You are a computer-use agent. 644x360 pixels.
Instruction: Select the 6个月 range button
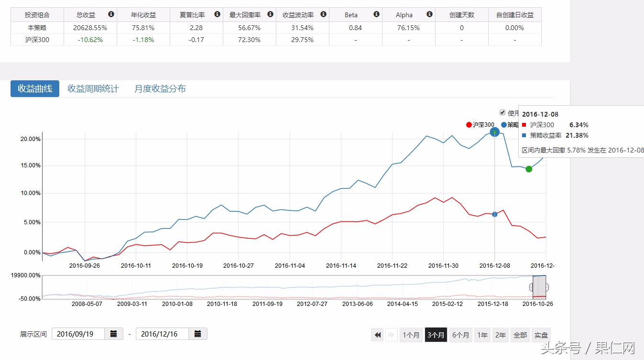(461, 335)
